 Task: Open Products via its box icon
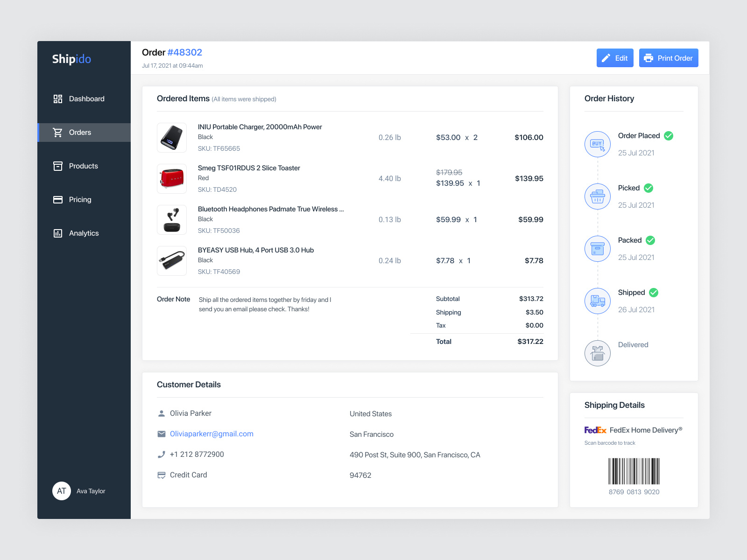click(x=58, y=166)
